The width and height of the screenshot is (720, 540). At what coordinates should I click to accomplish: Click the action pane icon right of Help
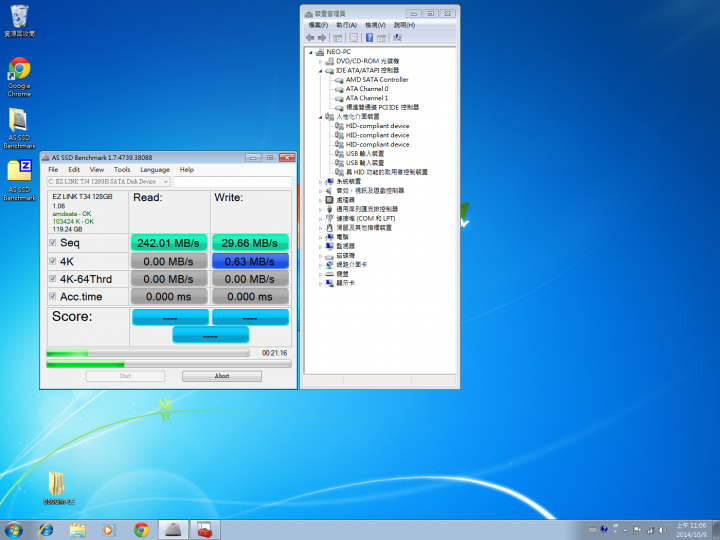click(x=381, y=38)
